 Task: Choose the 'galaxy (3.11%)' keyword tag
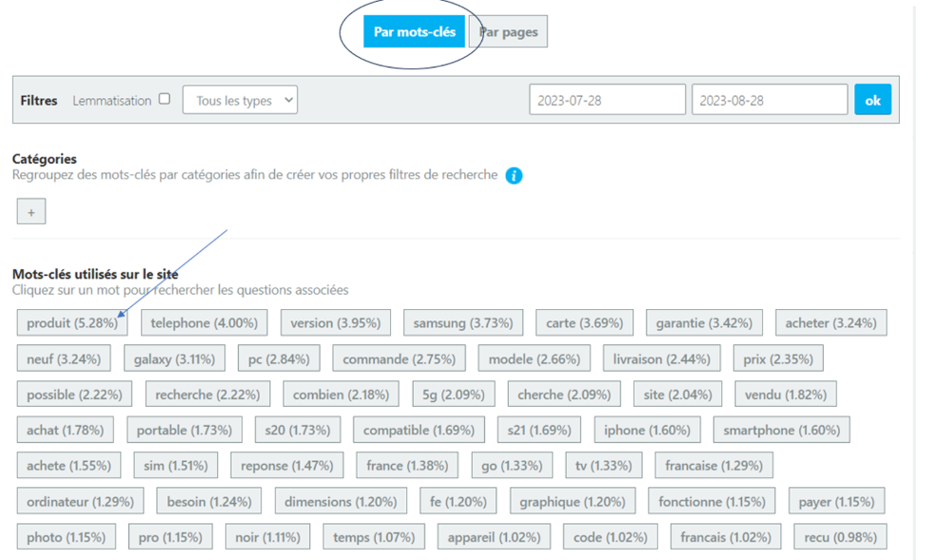click(x=174, y=359)
